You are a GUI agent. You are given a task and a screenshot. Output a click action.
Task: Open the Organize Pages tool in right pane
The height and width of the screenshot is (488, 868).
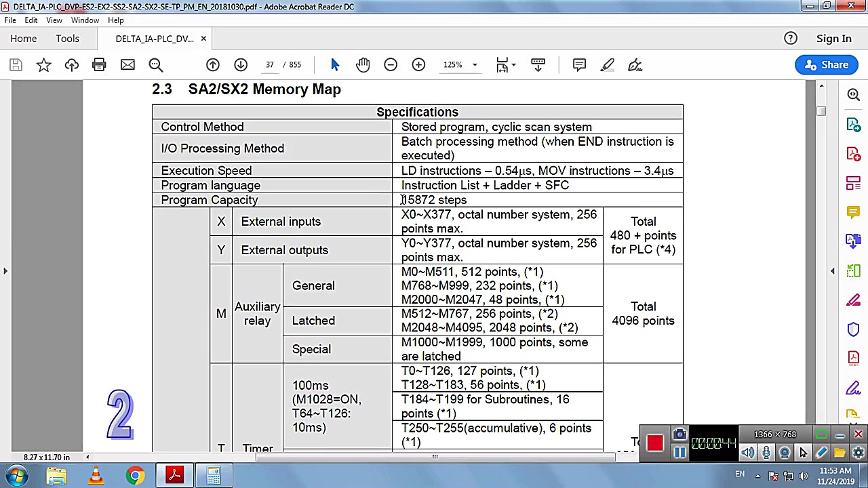click(854, 270)
